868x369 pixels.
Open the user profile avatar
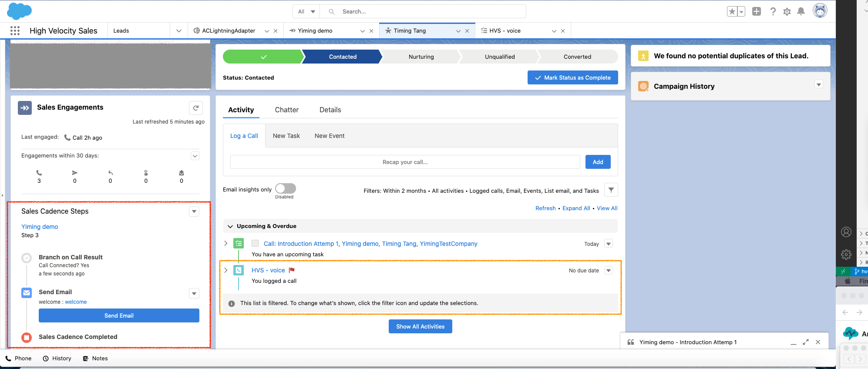820,11
